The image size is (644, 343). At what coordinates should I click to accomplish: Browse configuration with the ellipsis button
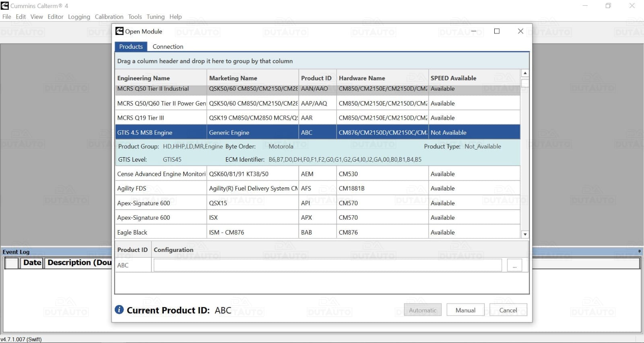514,265
